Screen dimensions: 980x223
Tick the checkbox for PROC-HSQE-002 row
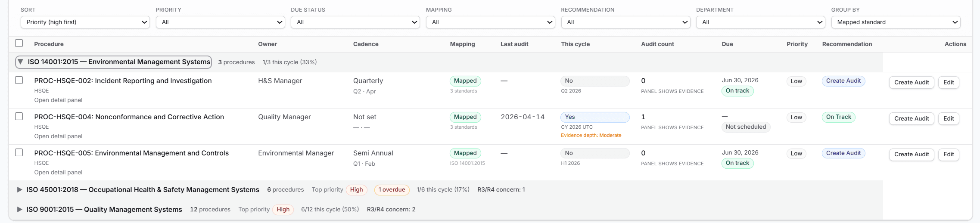19,80
